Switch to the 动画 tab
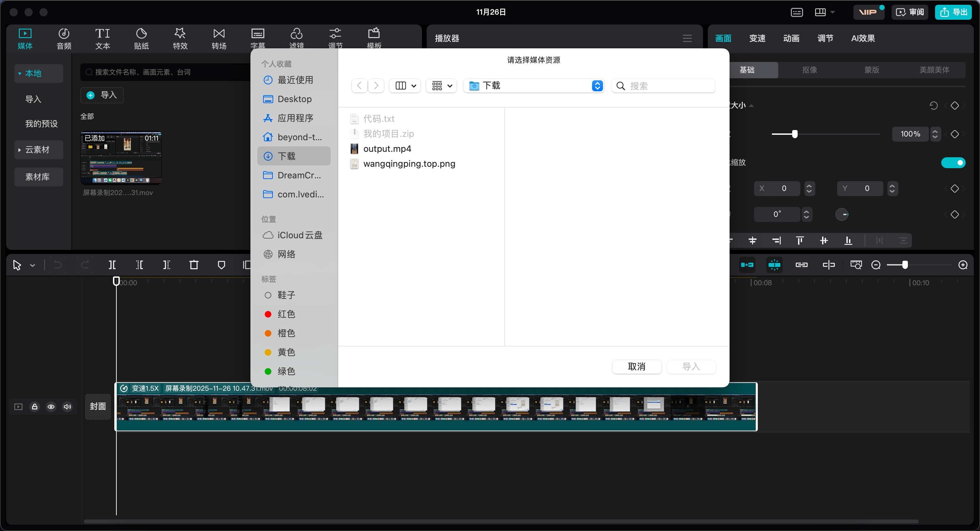This screenshot has height=531, width=980. pyautogui.click(x=791, y=38)
